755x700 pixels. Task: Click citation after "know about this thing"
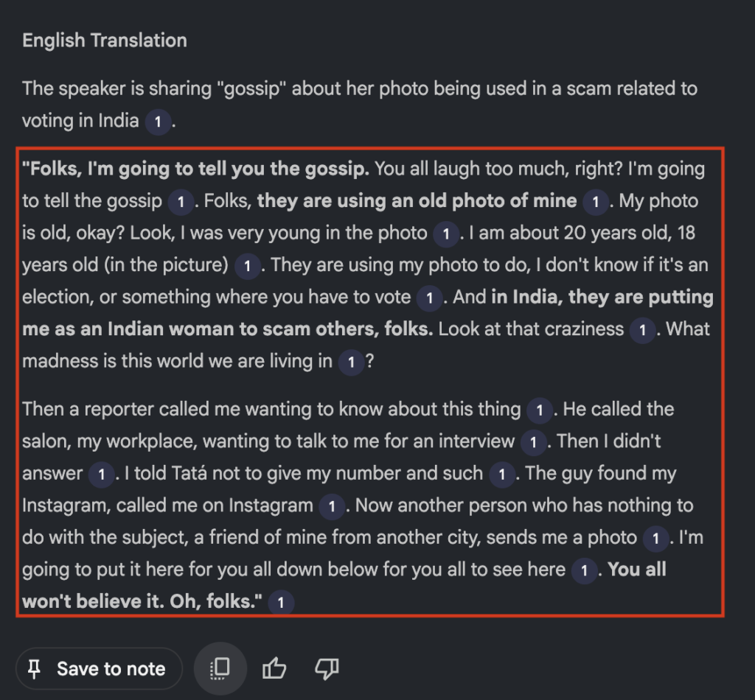[x=539, y=410]
